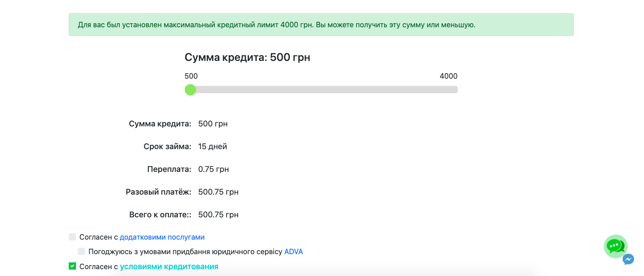This screenshot has height=276, width=644.
Task: Enable the 'Согласен с додатковими послугами' checkbox
Action: [x=72, y=237]
